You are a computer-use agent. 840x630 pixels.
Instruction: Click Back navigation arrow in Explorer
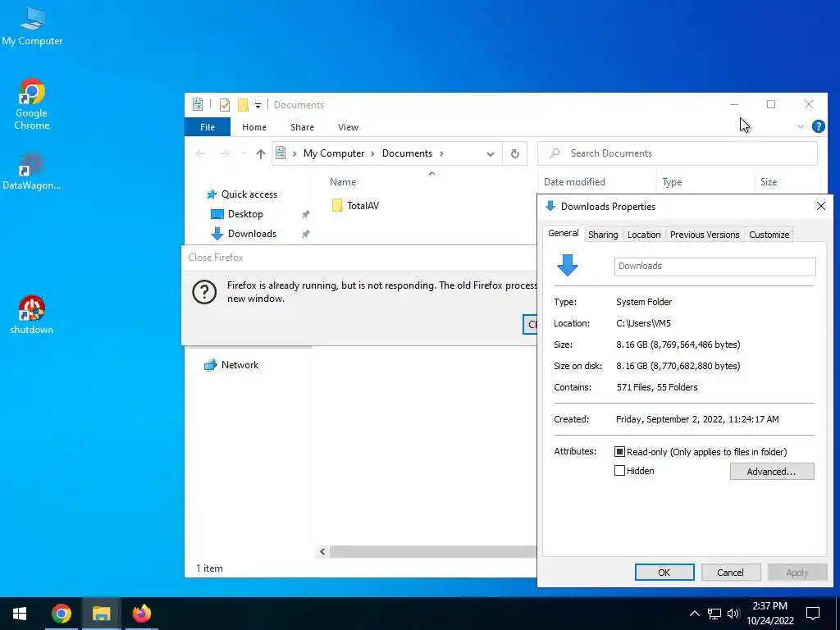(x=200, y=153)
